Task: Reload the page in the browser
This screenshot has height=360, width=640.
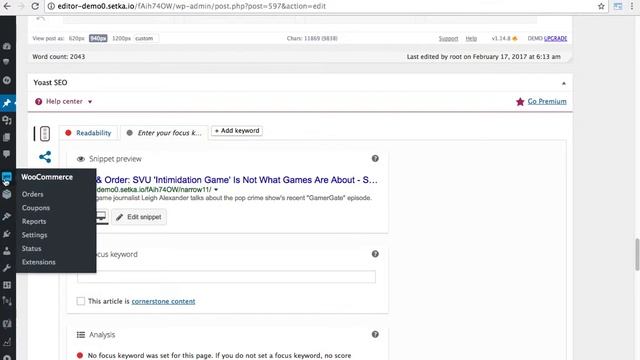Action: tap(35, 6)
